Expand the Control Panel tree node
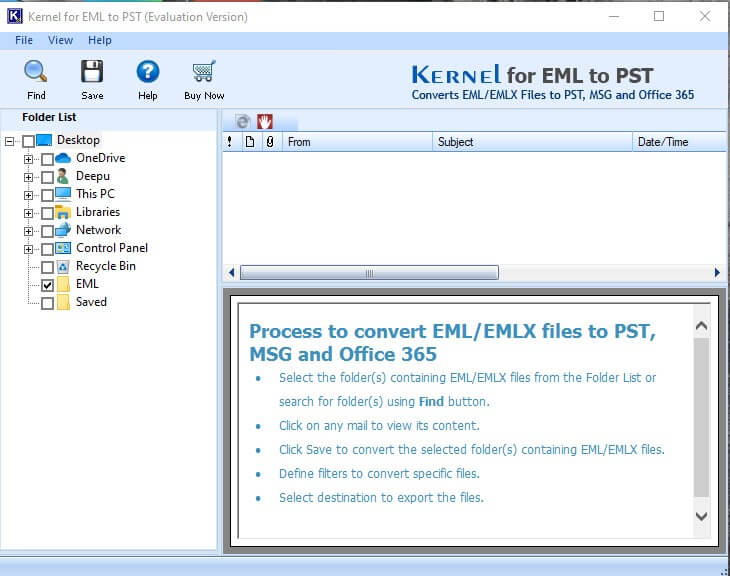The height and width of the screenshot is (576, 730). tap(28, 250)
